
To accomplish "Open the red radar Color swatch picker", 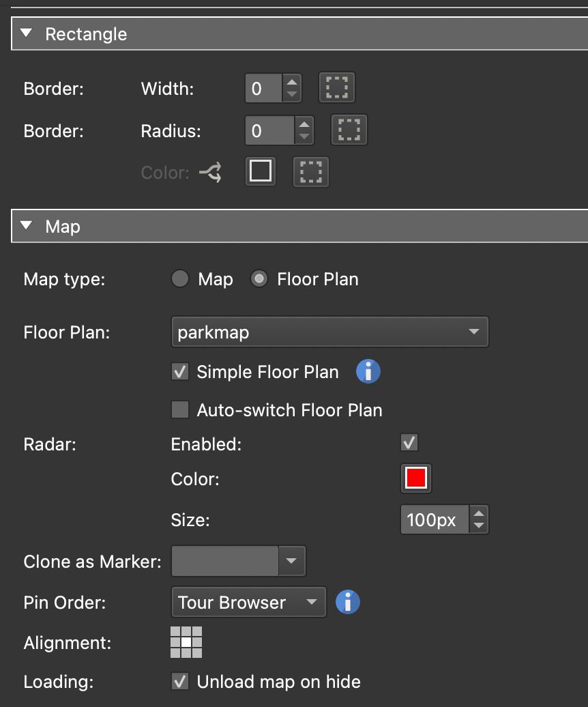I will pos(415,478).
